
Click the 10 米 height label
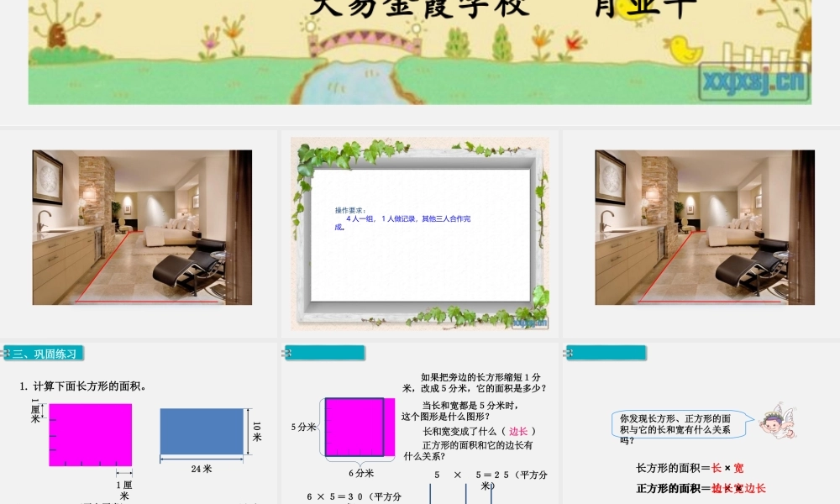click(256, 431)
